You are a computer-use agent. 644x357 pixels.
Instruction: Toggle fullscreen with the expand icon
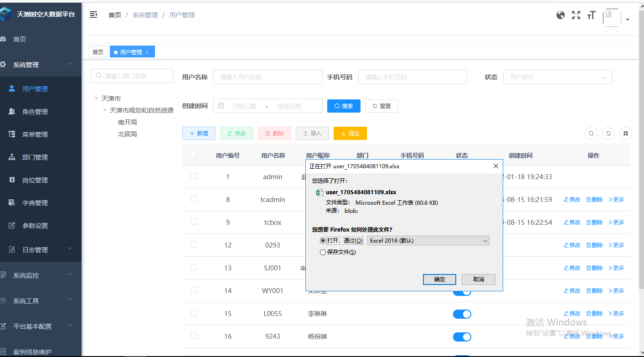pos(576,15)
